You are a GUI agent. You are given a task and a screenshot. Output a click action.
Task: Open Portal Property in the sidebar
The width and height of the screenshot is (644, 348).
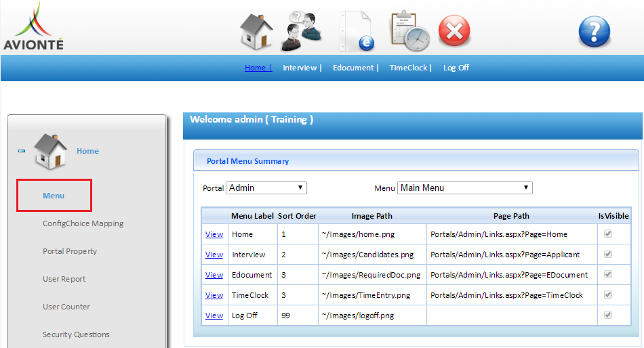coord(70,251)
